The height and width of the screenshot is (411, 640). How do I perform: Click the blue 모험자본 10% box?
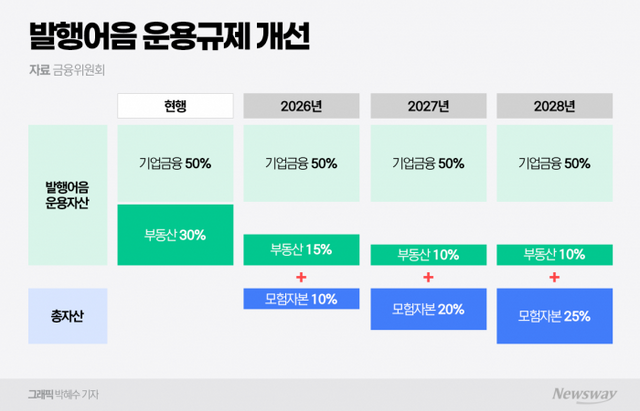click(301, 298)
